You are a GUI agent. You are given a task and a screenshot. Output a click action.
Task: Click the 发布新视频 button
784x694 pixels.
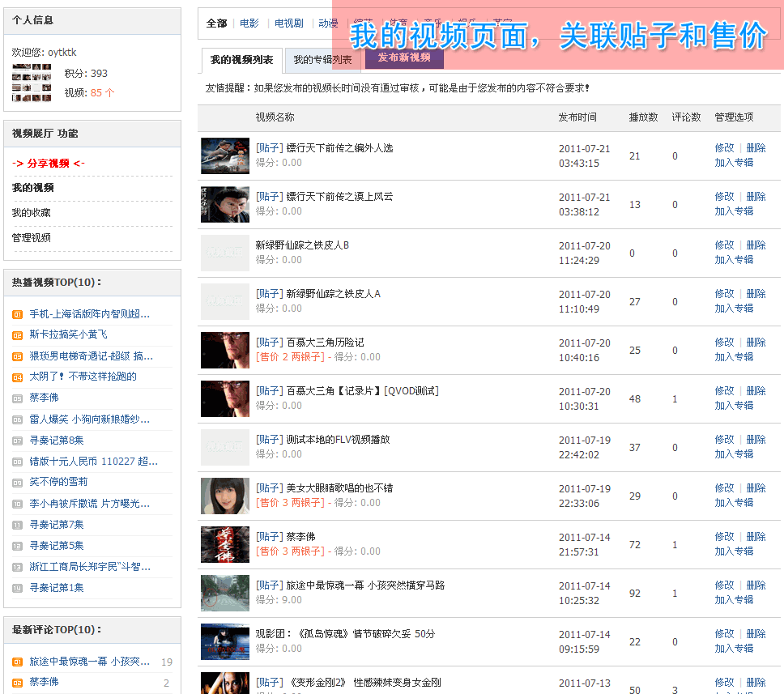[404, 57]
